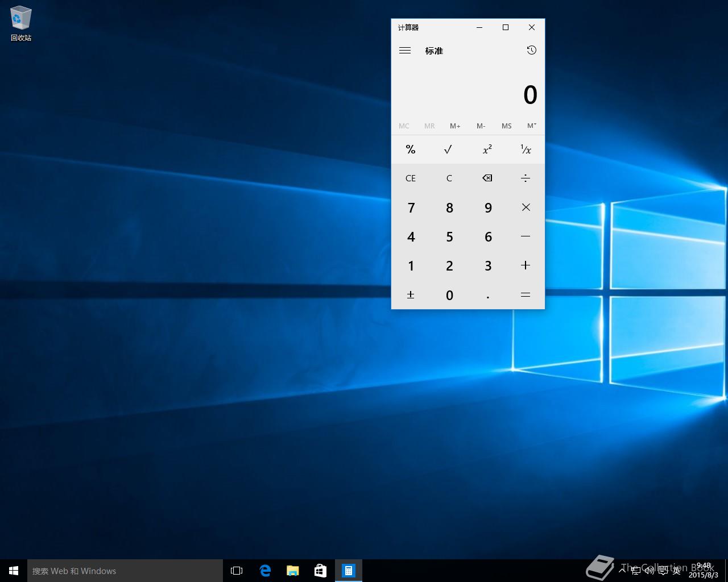Click the x squared key
Screen dimensions: 728x582
tap(487, 149)
